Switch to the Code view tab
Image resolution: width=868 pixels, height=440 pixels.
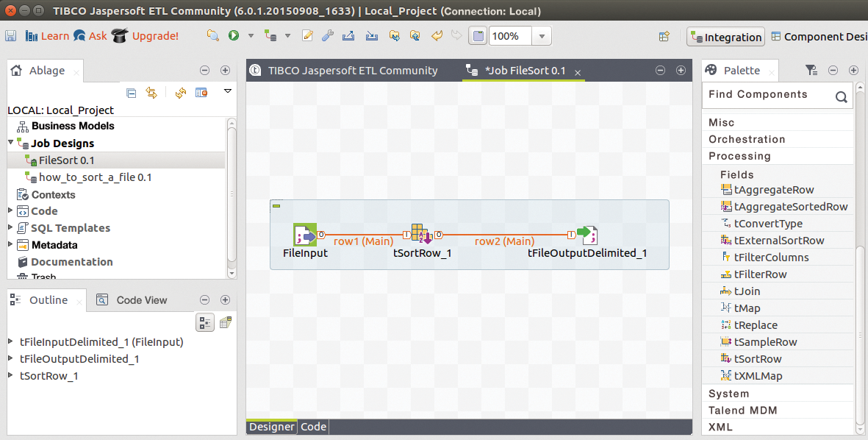tap(312, 427)
